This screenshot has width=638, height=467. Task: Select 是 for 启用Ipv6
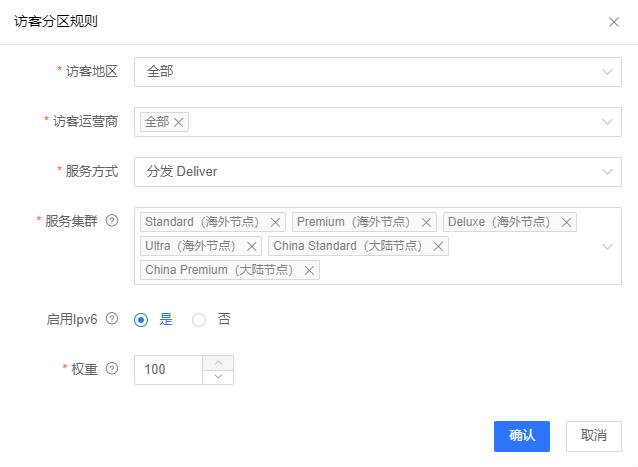tap(141, 320)
